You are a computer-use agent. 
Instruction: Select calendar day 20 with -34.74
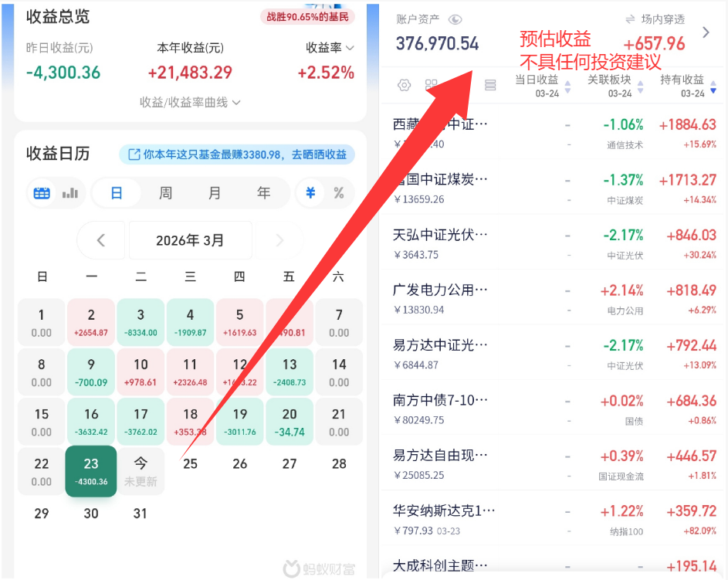click(x=290, y=422)
